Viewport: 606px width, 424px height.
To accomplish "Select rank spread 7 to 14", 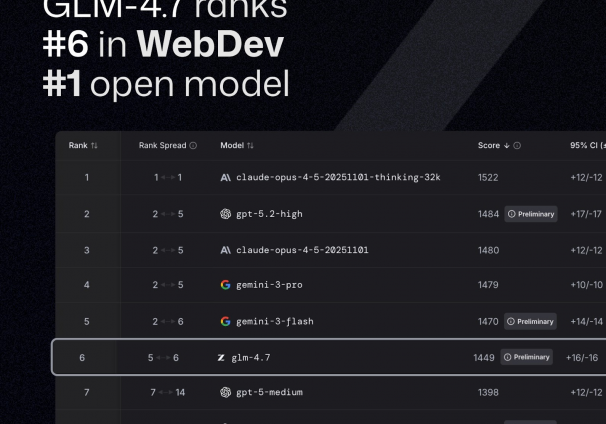I will coord(167,393).
